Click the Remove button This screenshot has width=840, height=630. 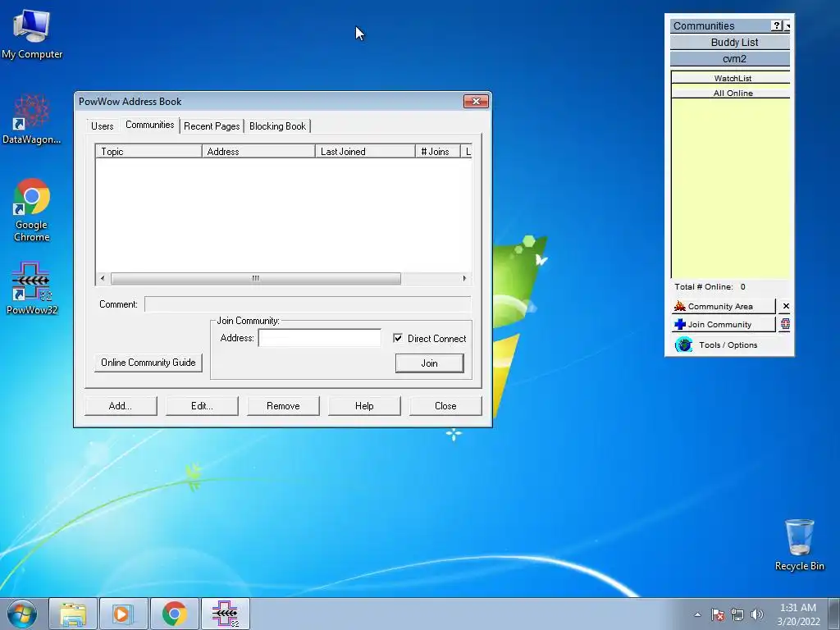click(x=283, y=406)
